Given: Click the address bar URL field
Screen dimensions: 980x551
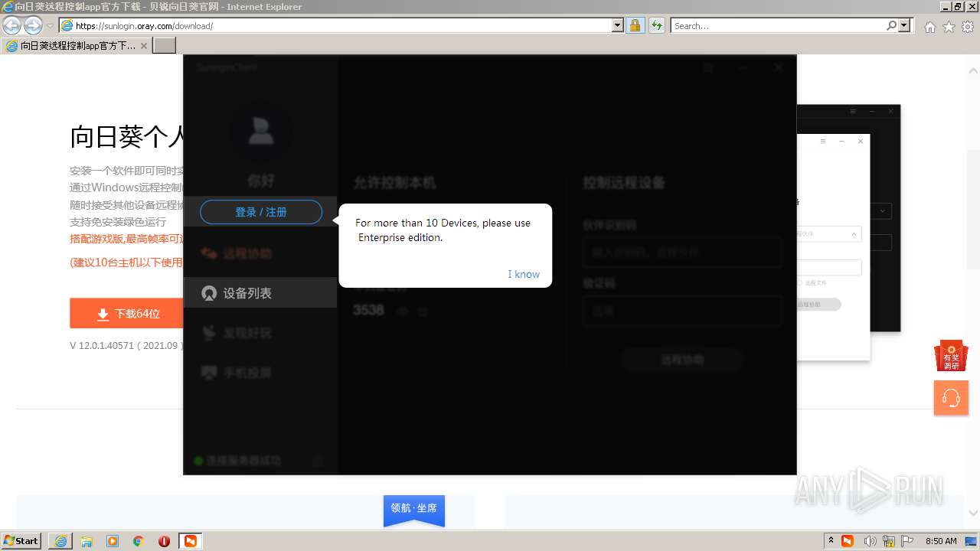Looking at the screenshot, I should (335, 25).
